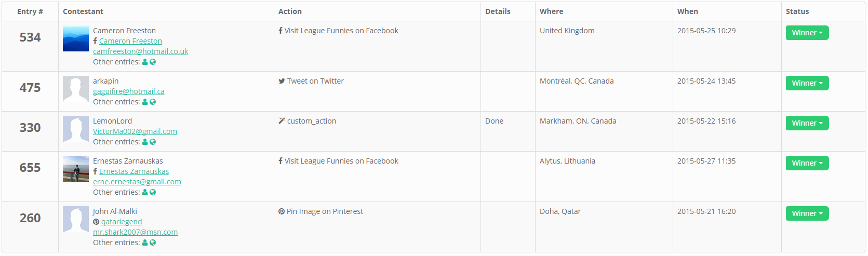This screenshot has width=868, height=256.
Task: Click Facebook icon beside Ernestas Zarnauskas link
Action: (95, 171)
